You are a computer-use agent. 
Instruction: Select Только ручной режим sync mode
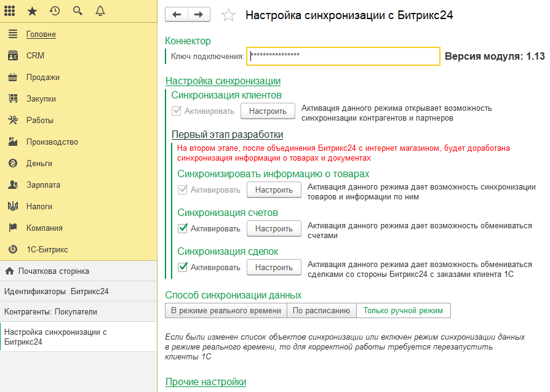click(x=403, y=311)
